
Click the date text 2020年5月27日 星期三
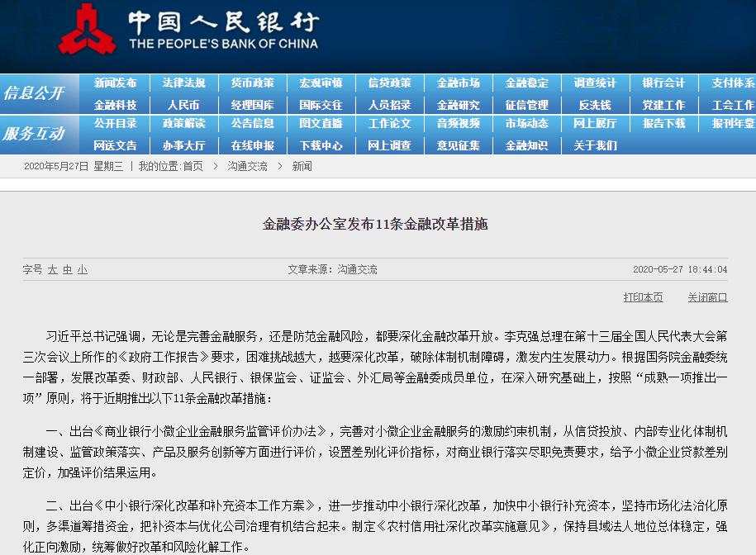point(74,166)
